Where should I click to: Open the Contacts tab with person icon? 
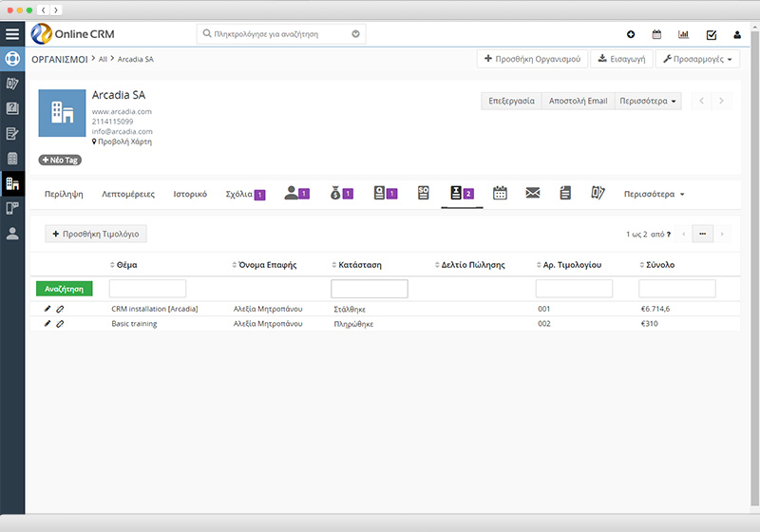pos(296,193)
